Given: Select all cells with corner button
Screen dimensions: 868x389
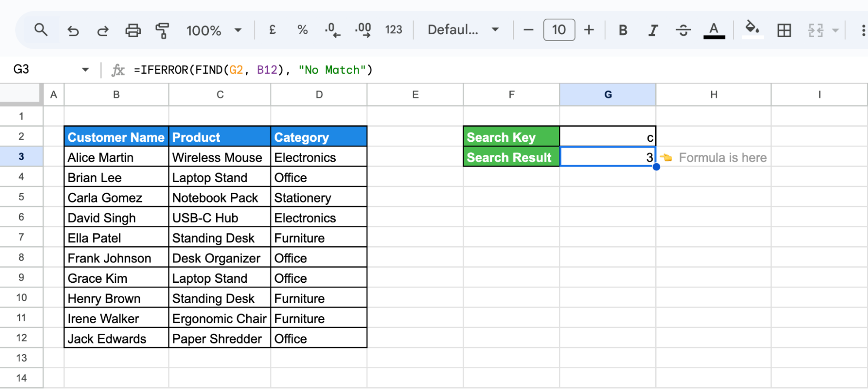Looking at the screenshot, I should click(21, 94).
